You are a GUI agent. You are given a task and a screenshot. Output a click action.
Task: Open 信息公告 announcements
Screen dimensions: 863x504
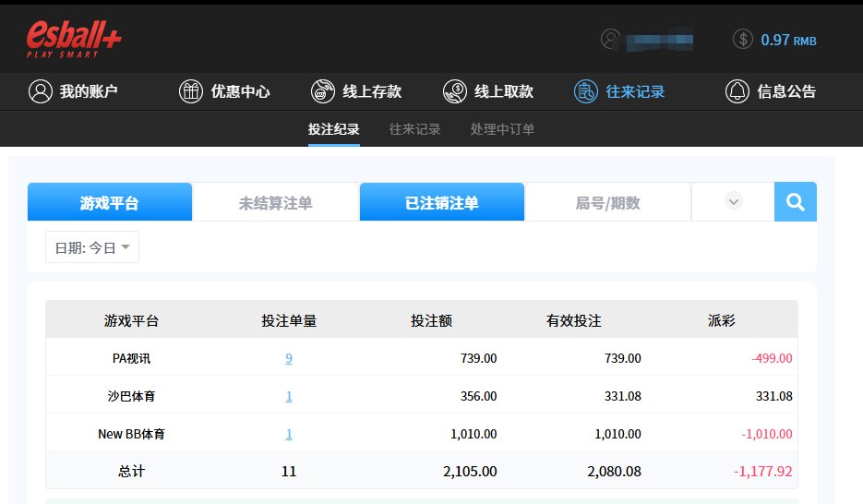[x=786, y=91]
